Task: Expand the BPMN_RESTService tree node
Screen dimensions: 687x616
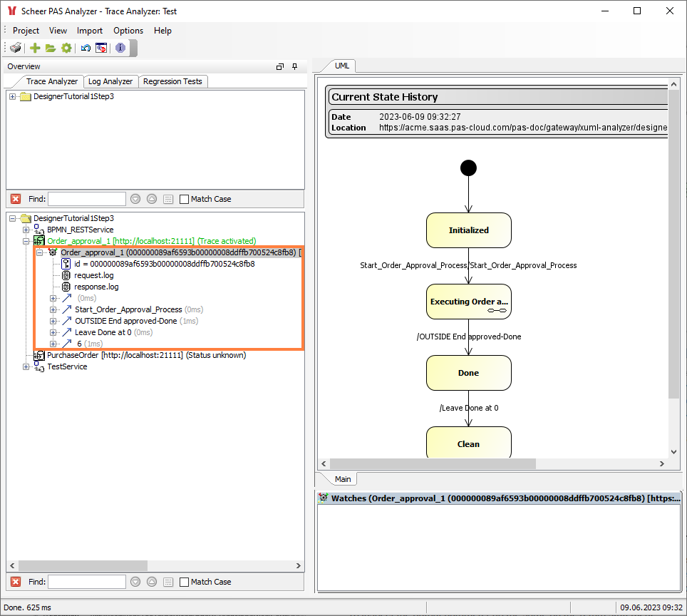Action: pos(26,230)
